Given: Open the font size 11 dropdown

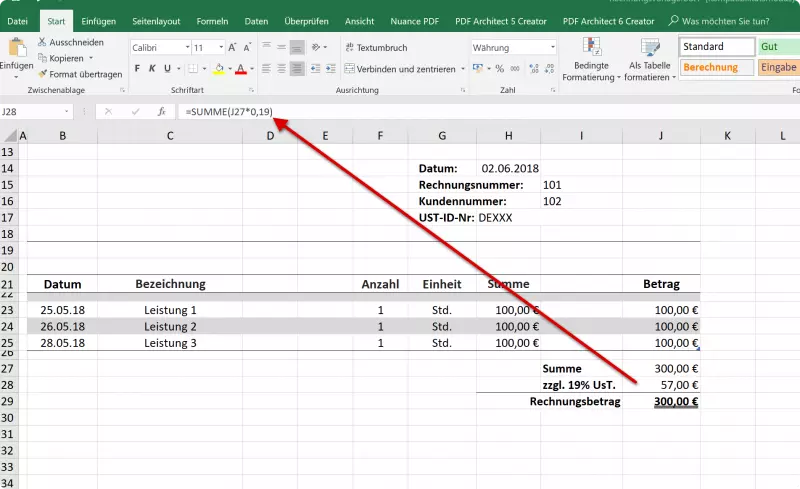Looking at the screenshot, I should (x=221, y=47).
